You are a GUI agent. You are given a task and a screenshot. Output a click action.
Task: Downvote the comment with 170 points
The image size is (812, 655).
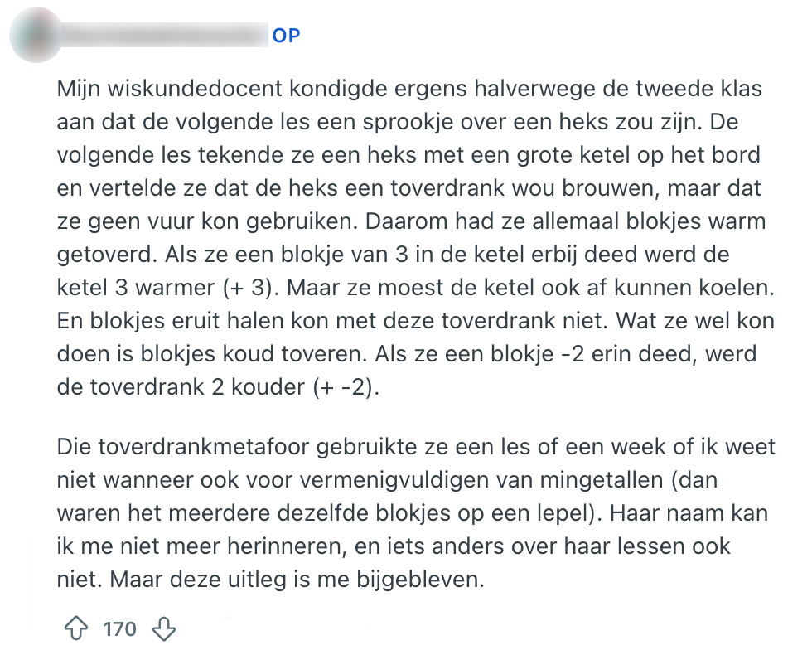[164, 629]
